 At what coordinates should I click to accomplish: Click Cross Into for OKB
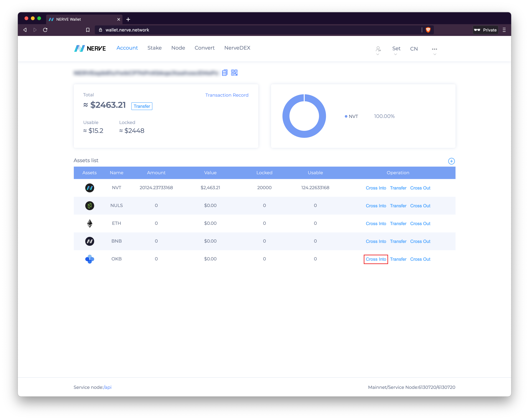(376, 259)
